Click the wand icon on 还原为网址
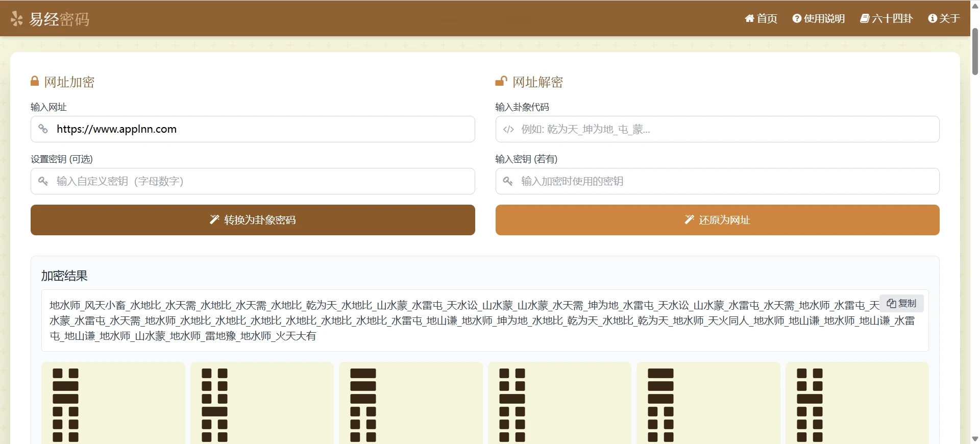 click(x=689, y=219)
